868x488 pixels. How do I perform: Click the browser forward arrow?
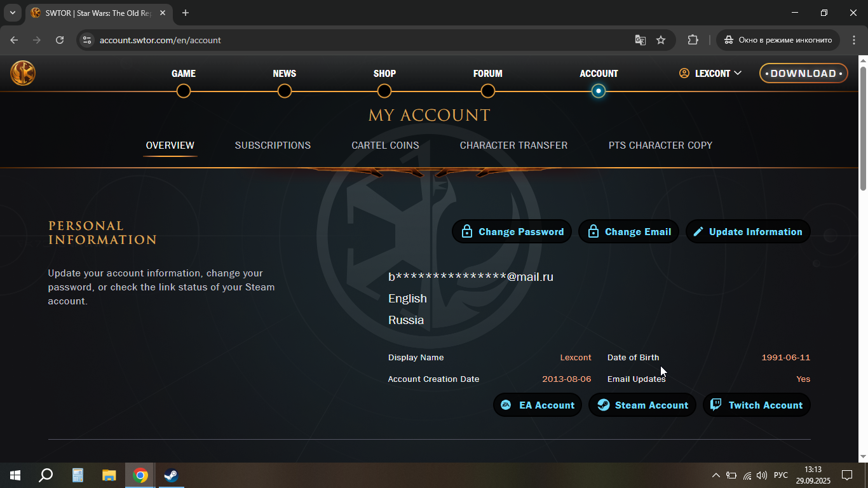tap(37, 40)
